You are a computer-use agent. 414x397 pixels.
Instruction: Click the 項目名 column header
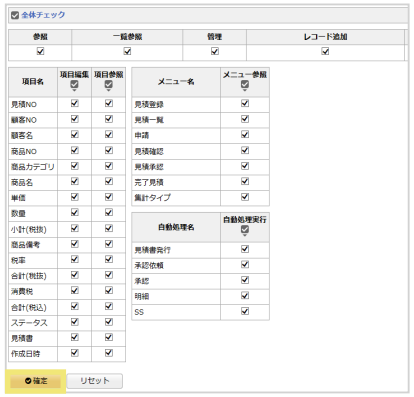[x=33, y=82]
